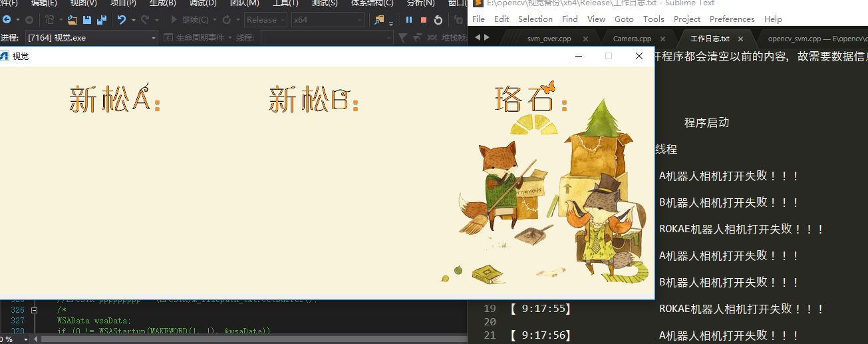Open Sublime Text View menu
Image resolution: width=868 pixels, height=344 pixels.
pos(597,19)
